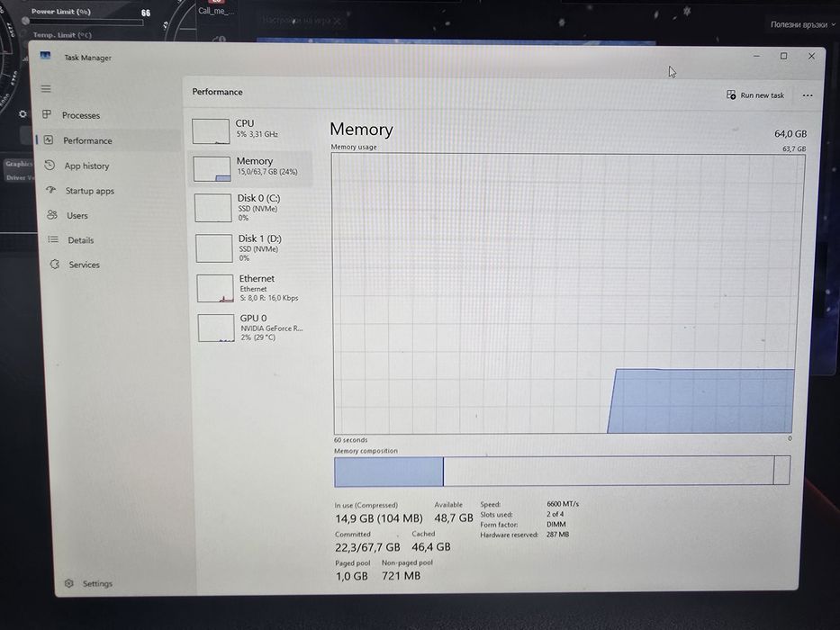840x630 pixels.
Task: Click the Settings gear icon at bottom
Action: (x=69, y=583)
